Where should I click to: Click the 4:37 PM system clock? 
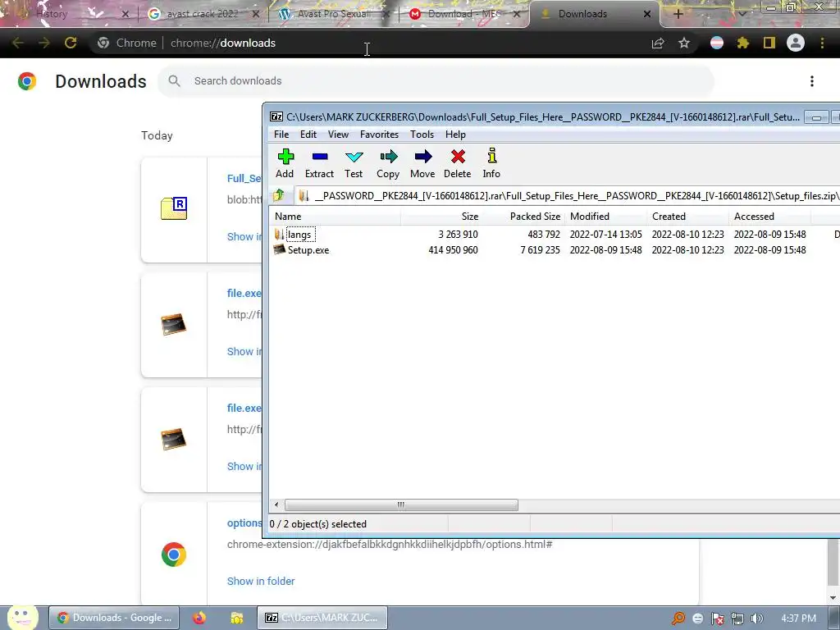click(798, 619)
